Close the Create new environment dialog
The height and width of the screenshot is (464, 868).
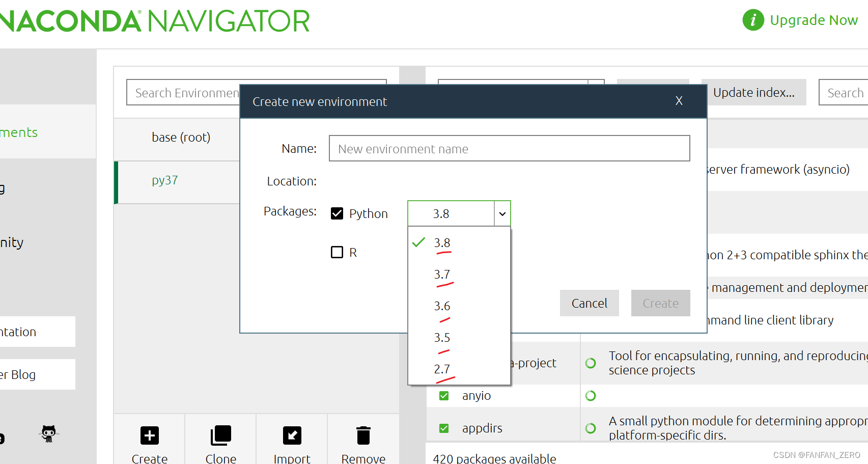[679, 101]
